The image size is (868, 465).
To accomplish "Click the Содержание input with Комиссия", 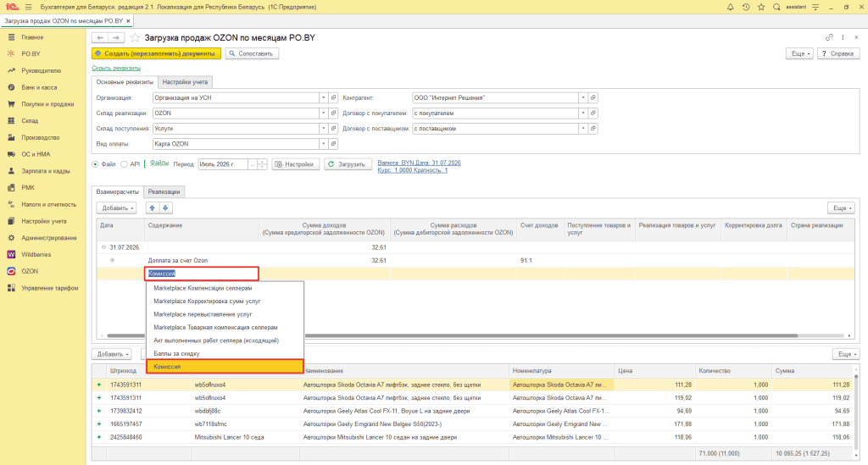I will pos(202,273).
